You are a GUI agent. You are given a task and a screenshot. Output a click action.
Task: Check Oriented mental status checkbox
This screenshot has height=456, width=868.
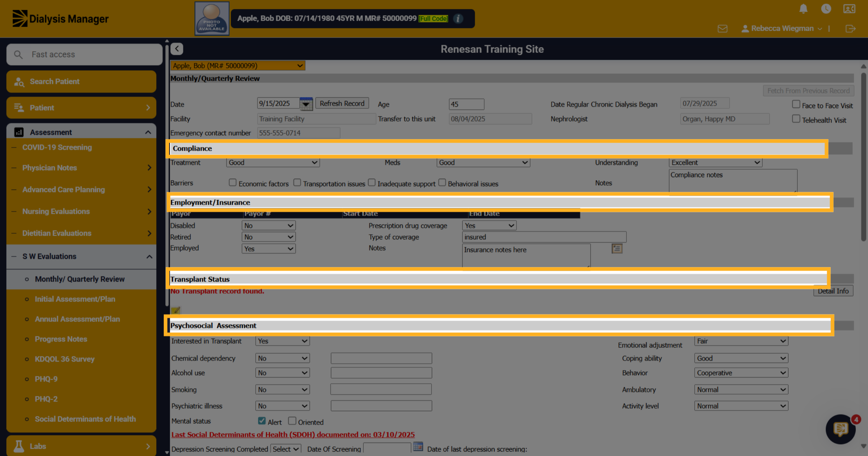(x=292, y=421)
